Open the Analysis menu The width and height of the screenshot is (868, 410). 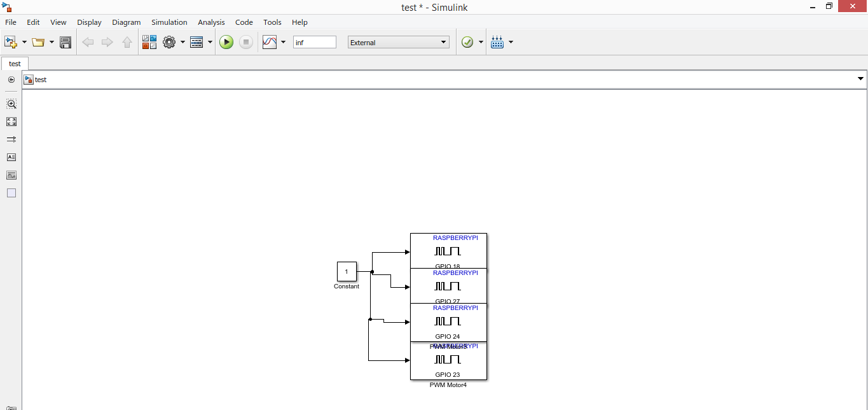(211, 22)
